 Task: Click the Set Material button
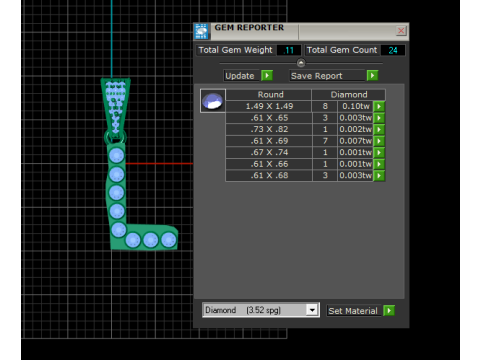tap(354, 311)
